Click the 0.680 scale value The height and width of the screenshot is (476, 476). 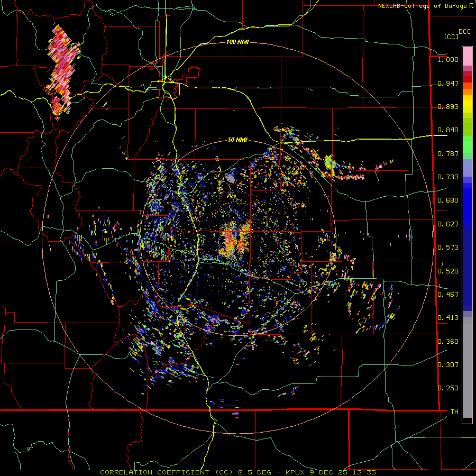coord(448,200)
